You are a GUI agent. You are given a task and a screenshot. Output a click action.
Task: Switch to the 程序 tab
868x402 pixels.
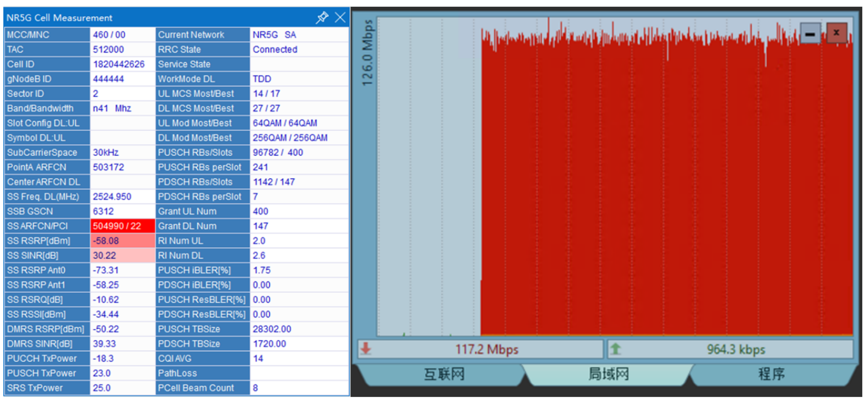(771, 374)
